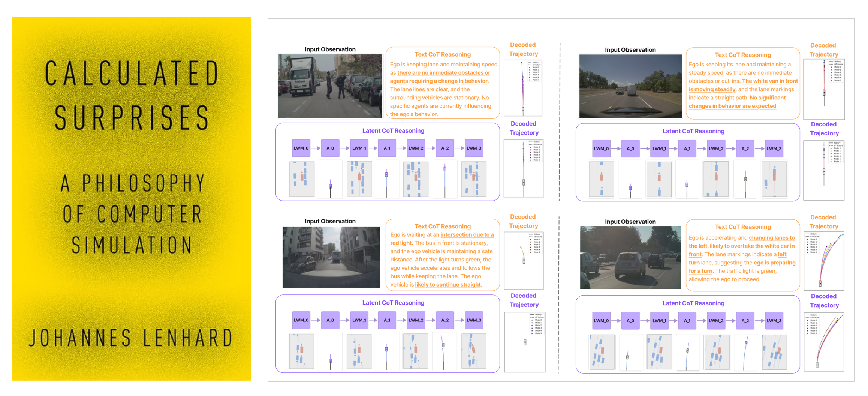The height and width of the screenshot is (396, 868).
Task: Click curved trajectory plot beside lane-change text
Action: (x=824, y=261)
